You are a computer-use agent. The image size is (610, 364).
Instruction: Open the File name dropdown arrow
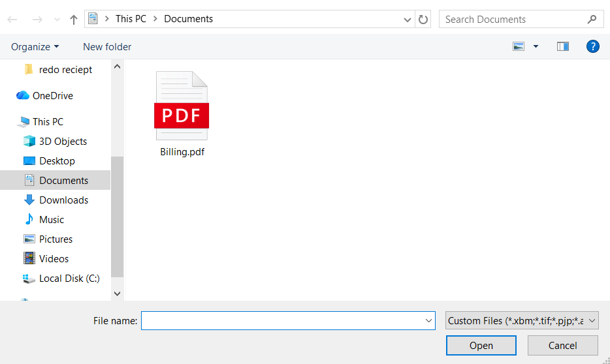coord(428,321)
